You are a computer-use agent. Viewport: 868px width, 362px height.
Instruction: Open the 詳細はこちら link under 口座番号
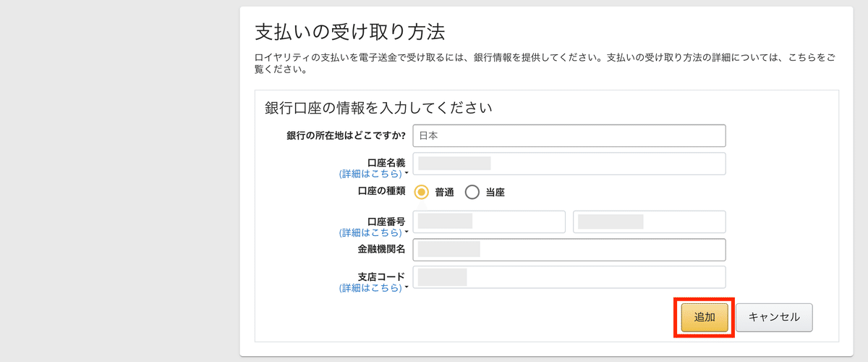(x=370, y=232)
